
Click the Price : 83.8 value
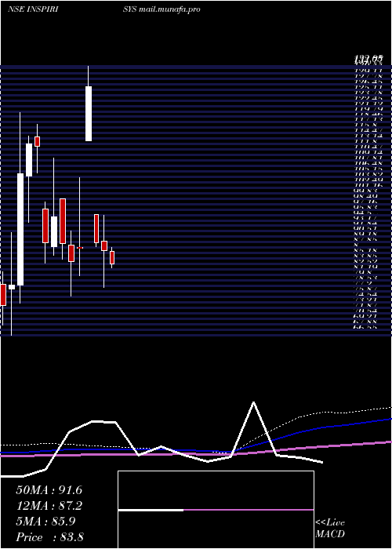click(x=49, y=537)
